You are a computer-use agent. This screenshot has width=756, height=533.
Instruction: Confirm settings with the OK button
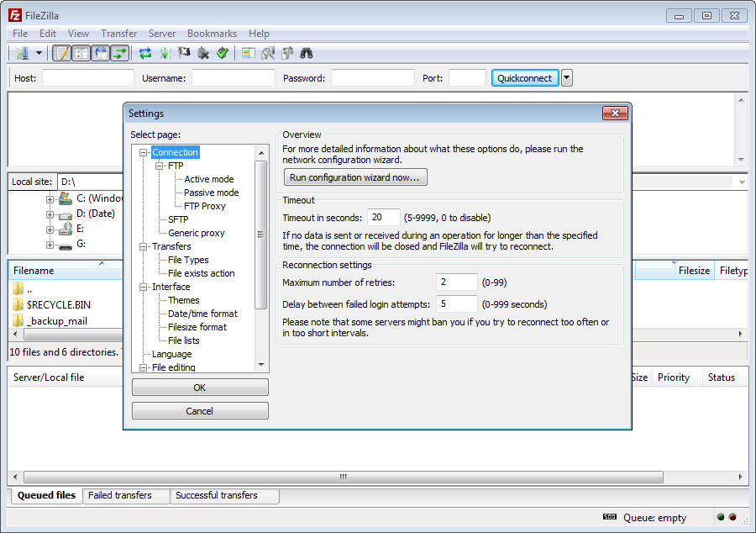click(x=200, y=388)
